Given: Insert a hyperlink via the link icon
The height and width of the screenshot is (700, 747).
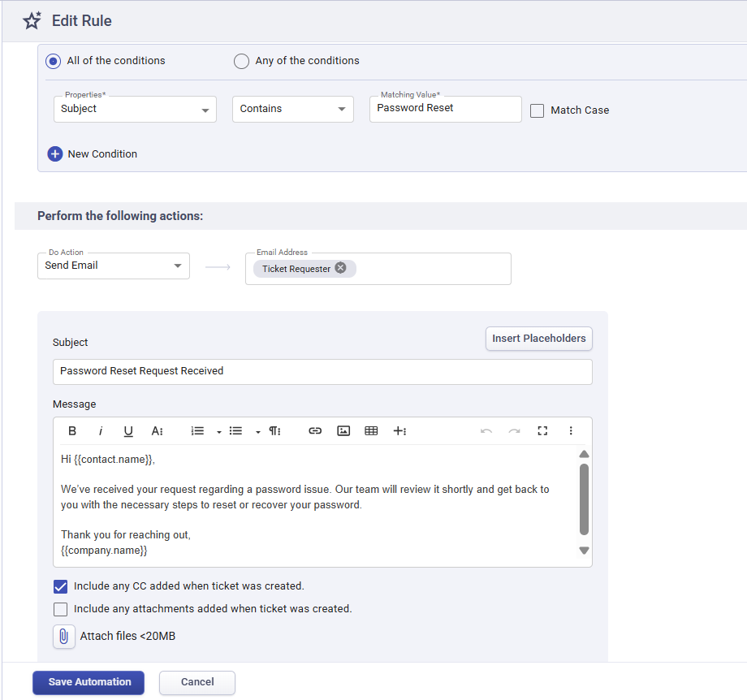Looking at the screenshot, I should point(315,430).
